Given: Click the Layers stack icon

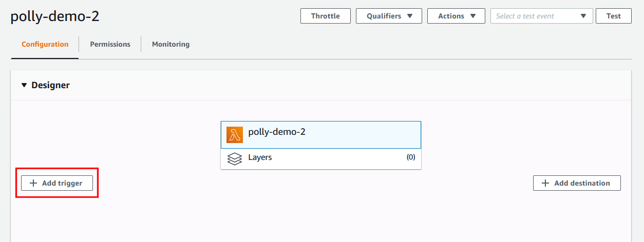Looking at the screenshot, I should tap(235, 159).
